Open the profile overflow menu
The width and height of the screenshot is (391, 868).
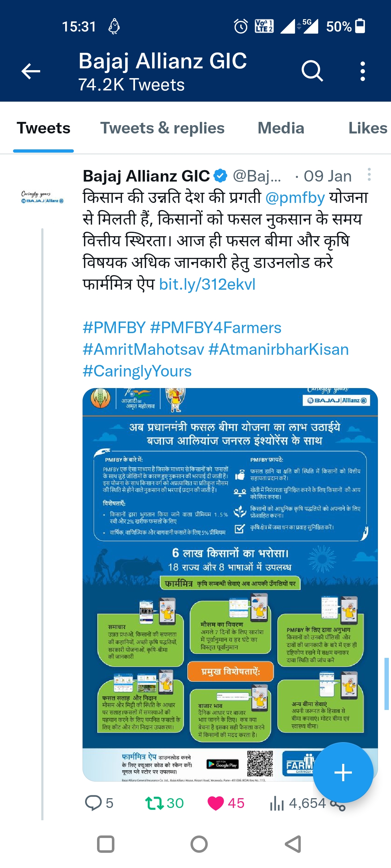[x=362, y=71]
